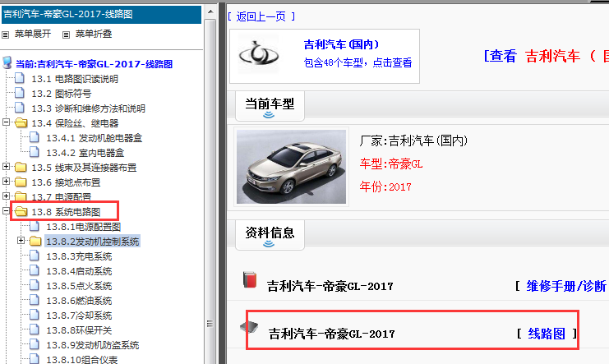
Task: Click 菜单折叠 to collapse all menus
Action: point(94,35)
